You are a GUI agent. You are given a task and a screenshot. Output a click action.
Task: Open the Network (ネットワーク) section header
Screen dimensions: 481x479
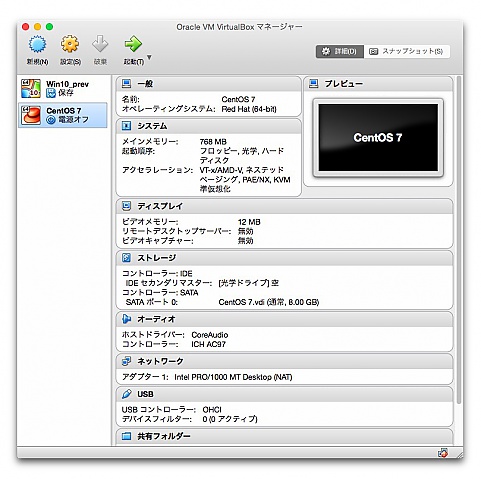click(x=284, y=361)
